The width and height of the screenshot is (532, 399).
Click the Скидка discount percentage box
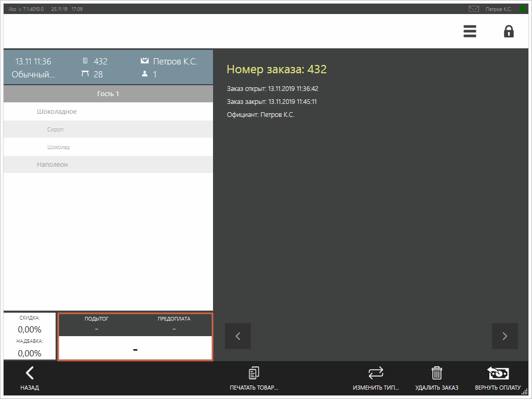coord(30,325)
